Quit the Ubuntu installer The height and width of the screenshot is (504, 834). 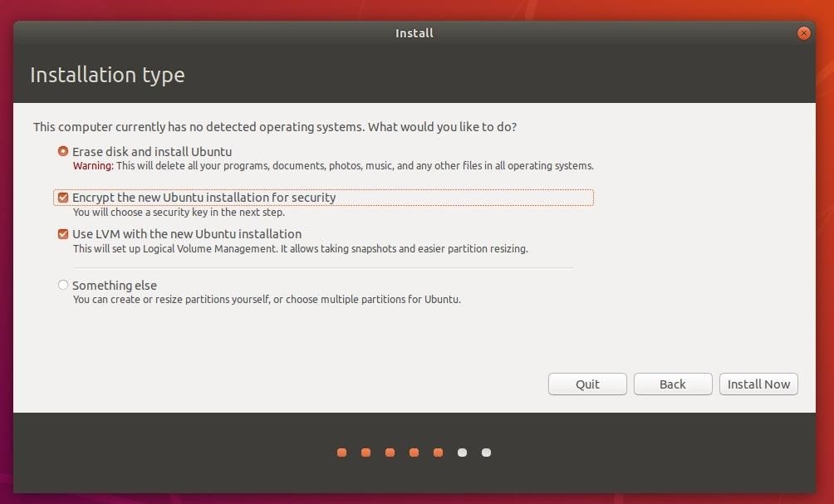pyautogui.click(x=586, y=384)
